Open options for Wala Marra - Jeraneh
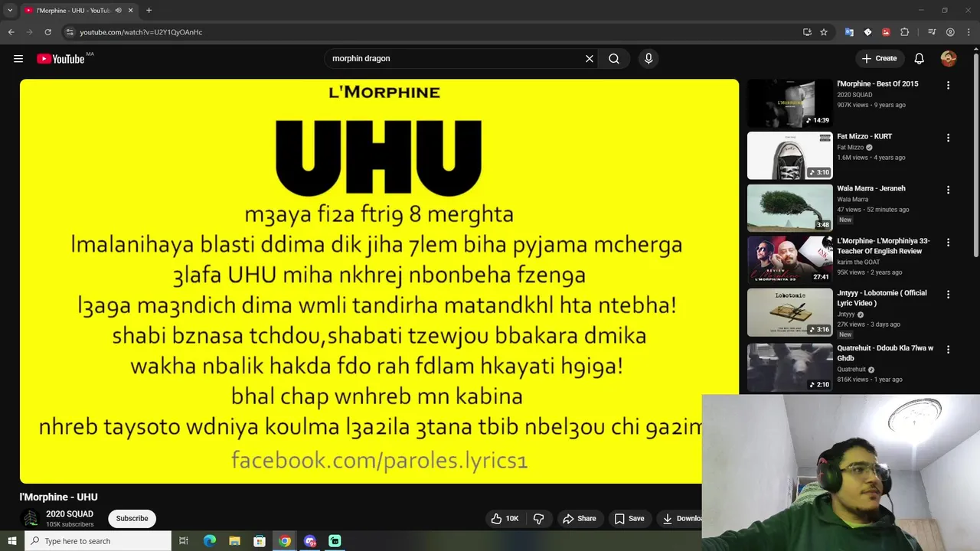The height and width of the screenshot is (551, 980). click(948, 190)
